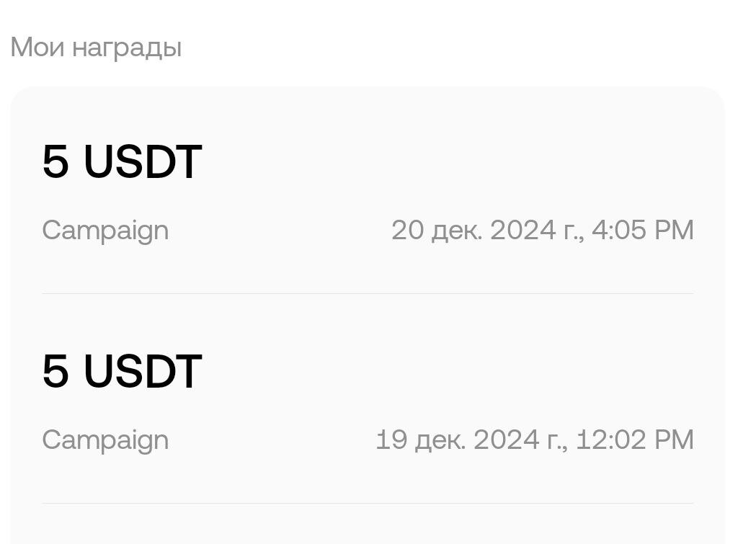Click the numeral 5 in the 20 дек. reward
The width and height of the screenshot is (756, 544).
55,162
